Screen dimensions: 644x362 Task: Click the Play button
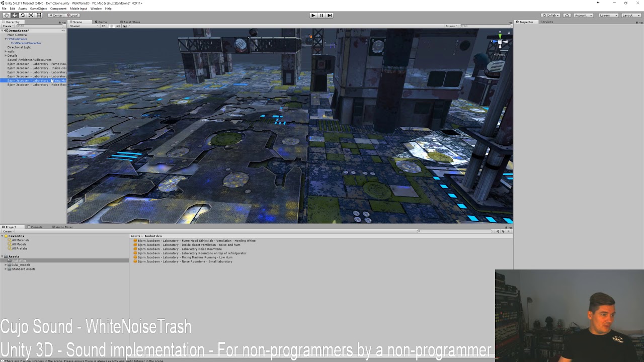(313, 15)
